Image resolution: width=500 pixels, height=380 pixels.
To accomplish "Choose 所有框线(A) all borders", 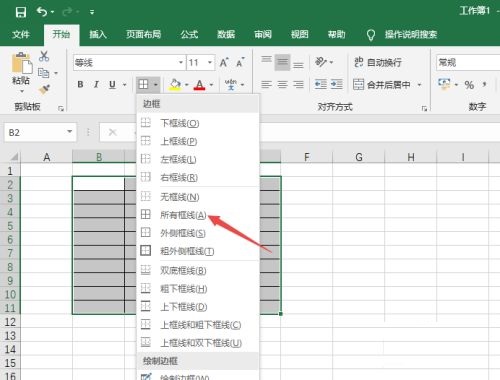I will [198, 215].
